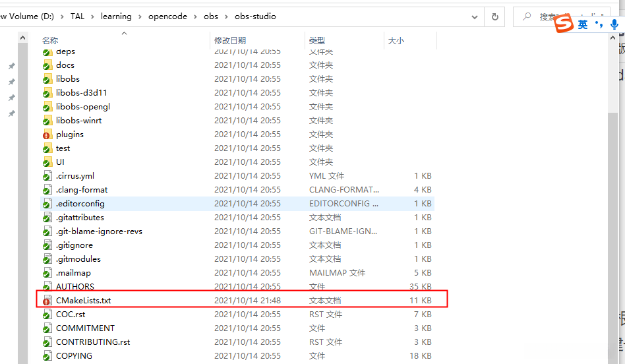Viewport: 625px width, 364px height.
Task: Expand the chevron after obs in path
Action: pyautogui.click(x=226, y=16)
